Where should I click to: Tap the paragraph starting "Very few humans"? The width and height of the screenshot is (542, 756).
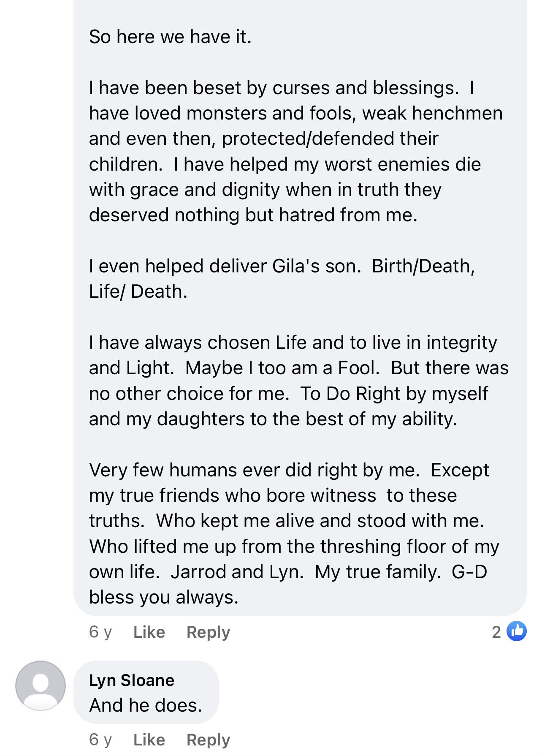(x=294, y=533)
